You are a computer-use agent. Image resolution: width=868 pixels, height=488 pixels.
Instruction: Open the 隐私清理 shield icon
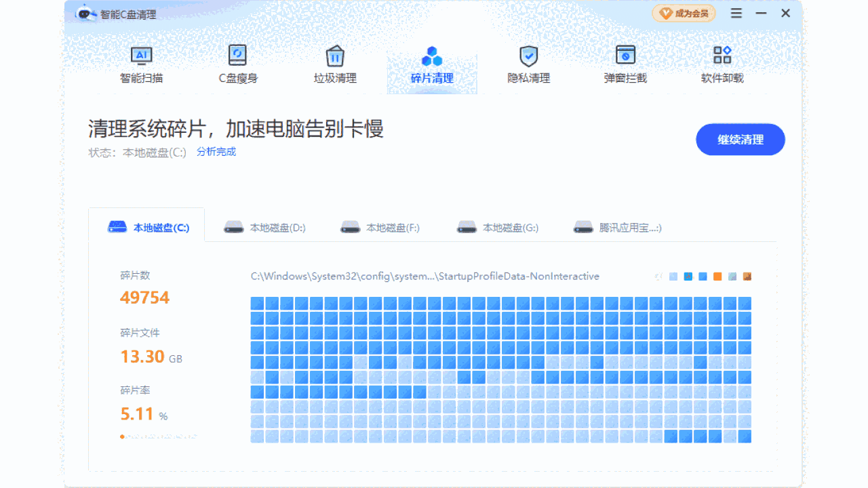click(528, 56)
